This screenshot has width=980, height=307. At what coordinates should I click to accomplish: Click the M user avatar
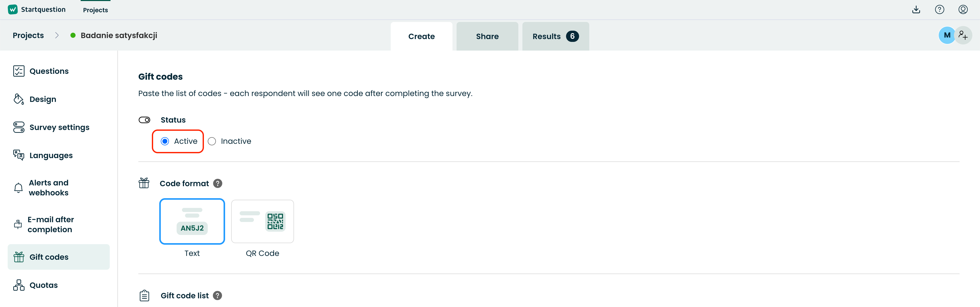coord(947,36)
